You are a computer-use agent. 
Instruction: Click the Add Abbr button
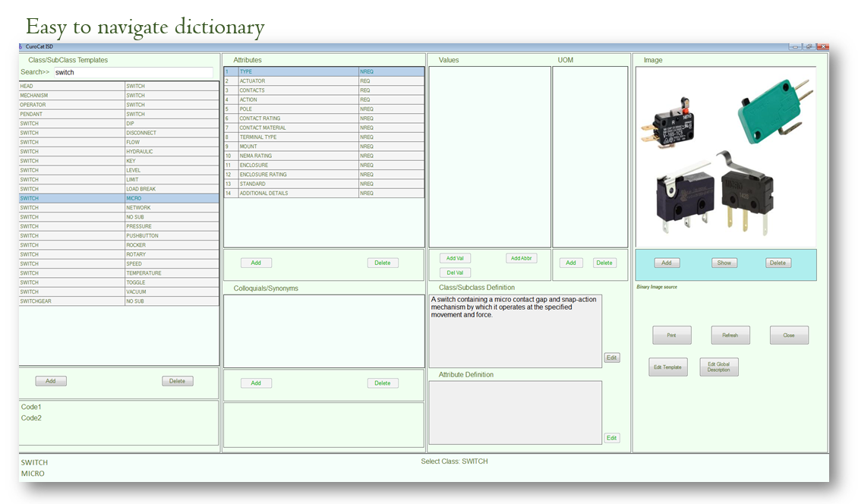pos(521,258)
